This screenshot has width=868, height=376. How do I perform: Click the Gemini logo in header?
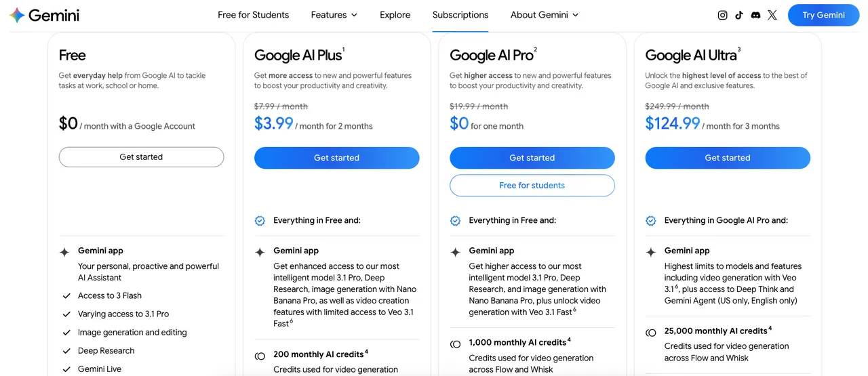pyautogui.click(x=45, y=15)
